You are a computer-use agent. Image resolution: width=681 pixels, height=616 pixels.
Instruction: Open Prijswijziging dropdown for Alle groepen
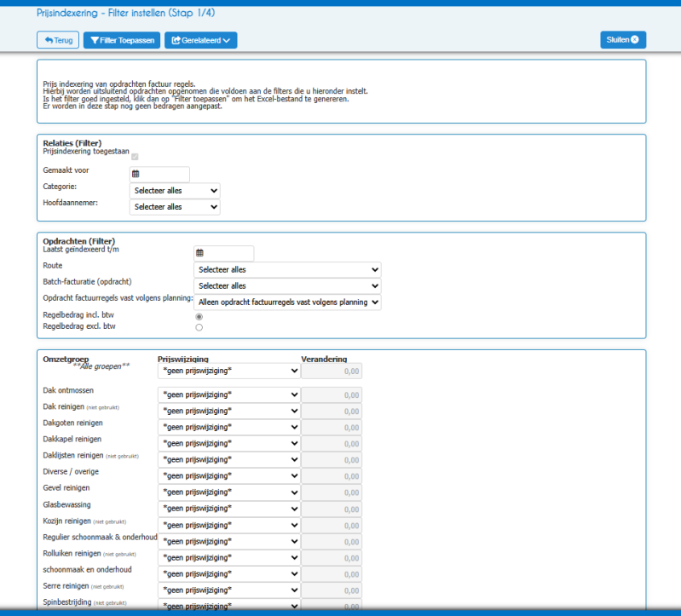tap(229, 371)
